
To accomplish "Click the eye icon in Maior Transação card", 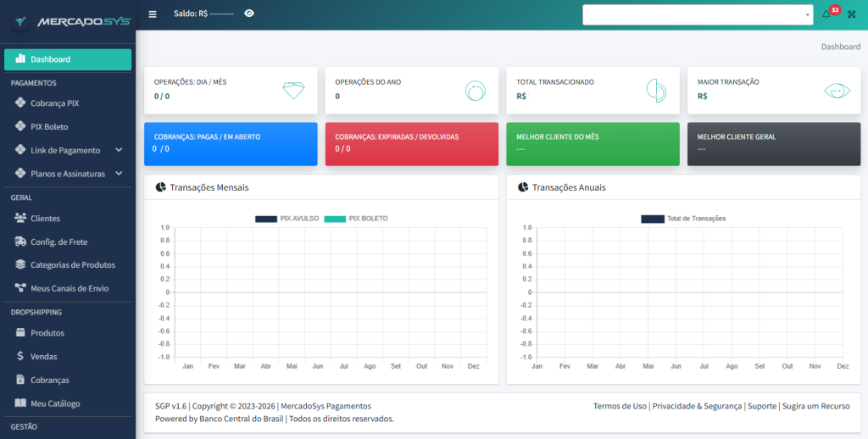I will pyautogui.click(x=837, y=91).
